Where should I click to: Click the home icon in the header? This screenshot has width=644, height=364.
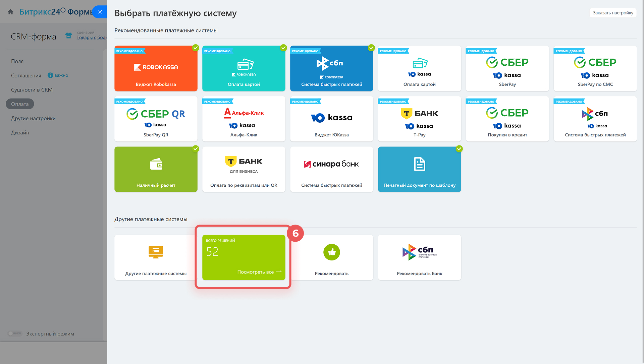(10, 12)
